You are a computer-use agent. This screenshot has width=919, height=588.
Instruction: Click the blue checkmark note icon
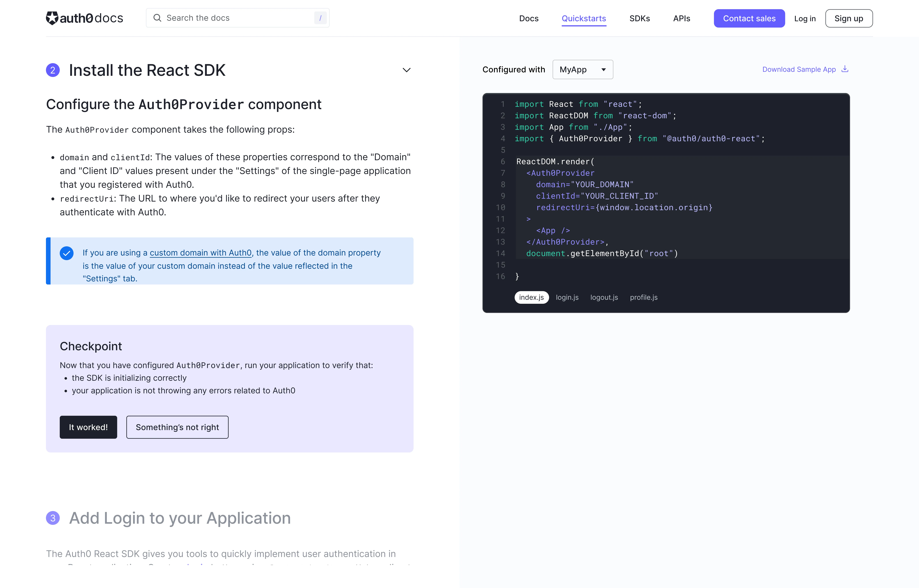(66, 253)
